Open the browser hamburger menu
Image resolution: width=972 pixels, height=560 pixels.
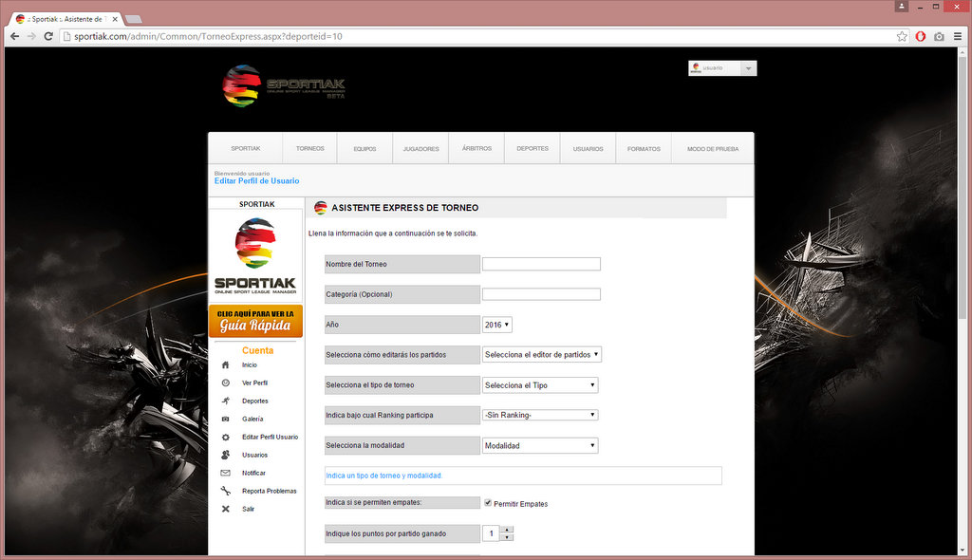[x=957, y=36]
